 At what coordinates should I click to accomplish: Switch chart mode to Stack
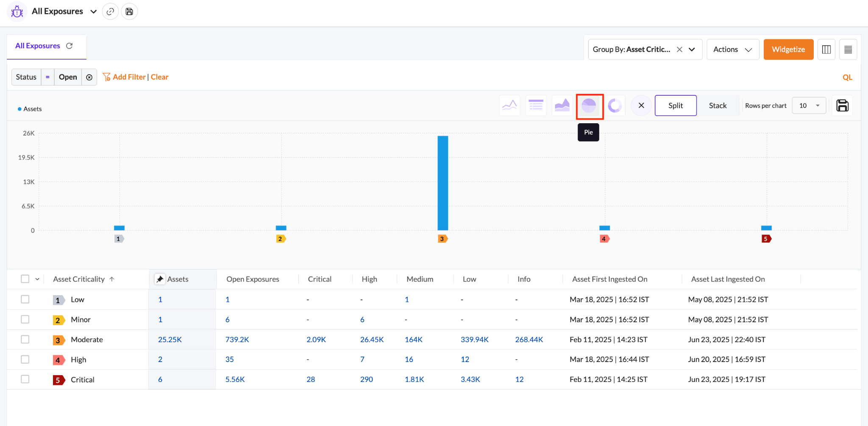(718, 105)
